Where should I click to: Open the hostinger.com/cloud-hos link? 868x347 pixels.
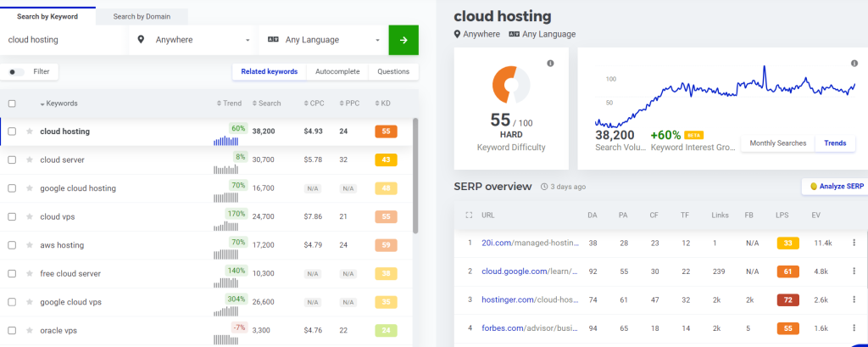click(x=531, y=299)
